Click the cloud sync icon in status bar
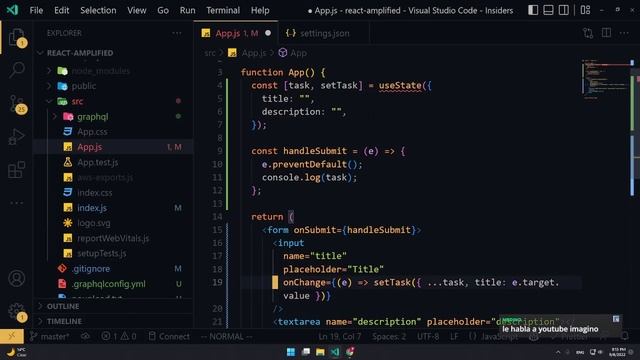This screenshot has height=360, width=640. click(85, 336)
